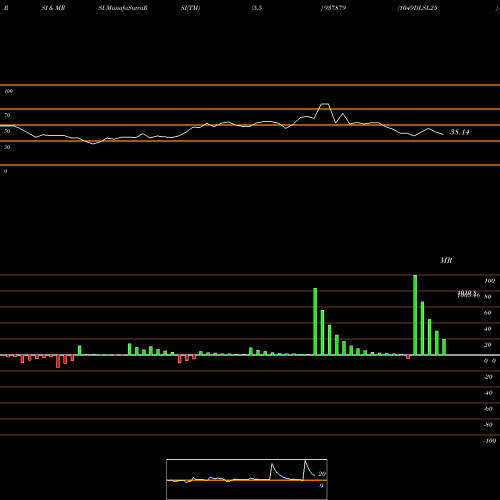The width and height of the screenshot is (500, 500).
Task: Click the overlapping price value beside MR 80 label
Action: (x=469, y=294)
